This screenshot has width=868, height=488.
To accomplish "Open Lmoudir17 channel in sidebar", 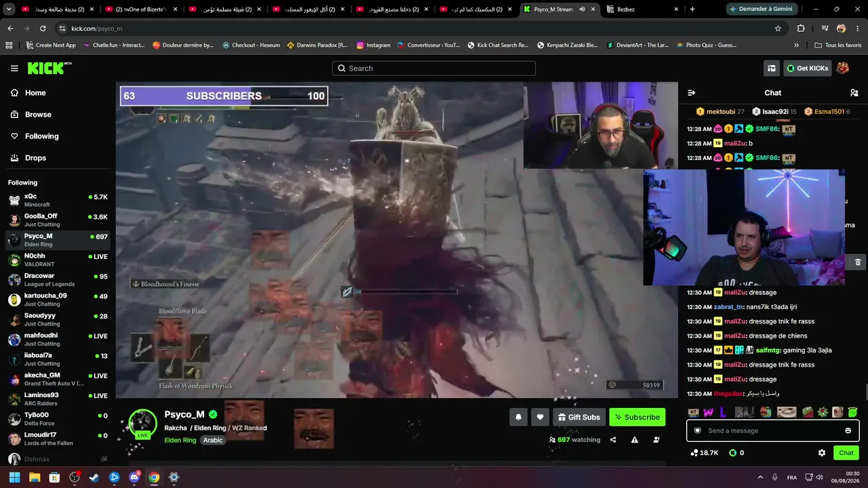I will pos(58,438).
